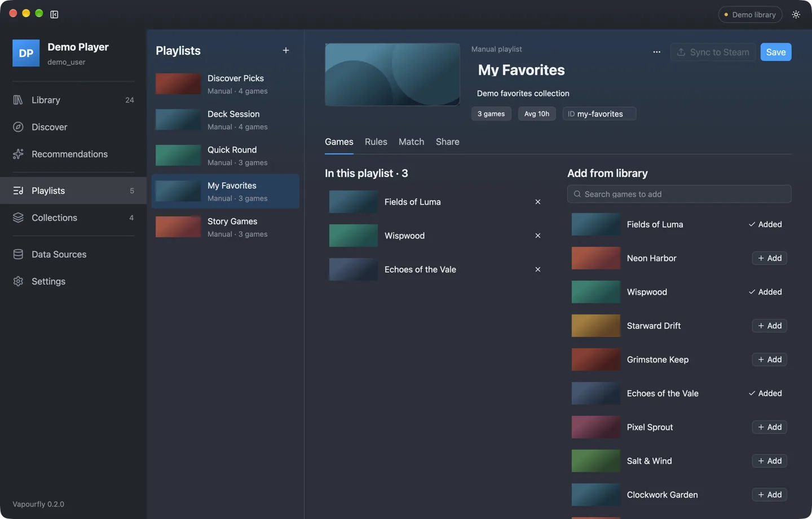Select the Deck Session playlist
The image size is (812, 519).
pyautogui.click(x=226, y=120)
